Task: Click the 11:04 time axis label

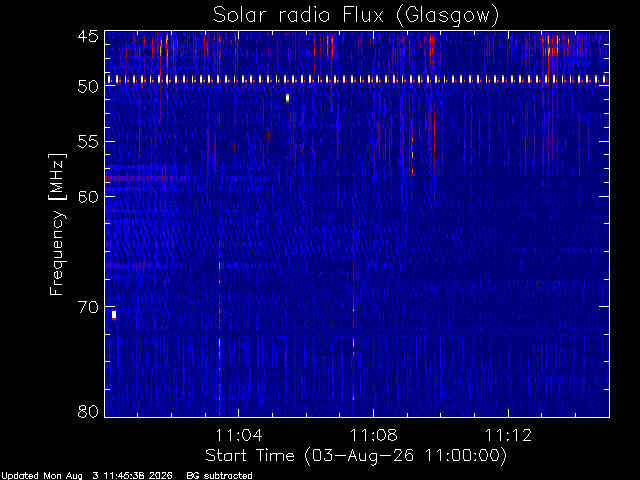Action: coord(239,435)
